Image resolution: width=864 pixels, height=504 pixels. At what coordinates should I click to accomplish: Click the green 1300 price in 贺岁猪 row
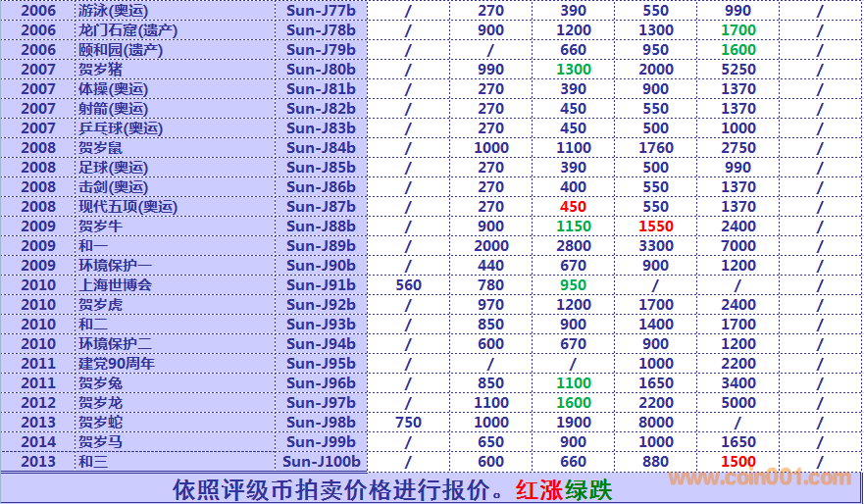[573, 70]
